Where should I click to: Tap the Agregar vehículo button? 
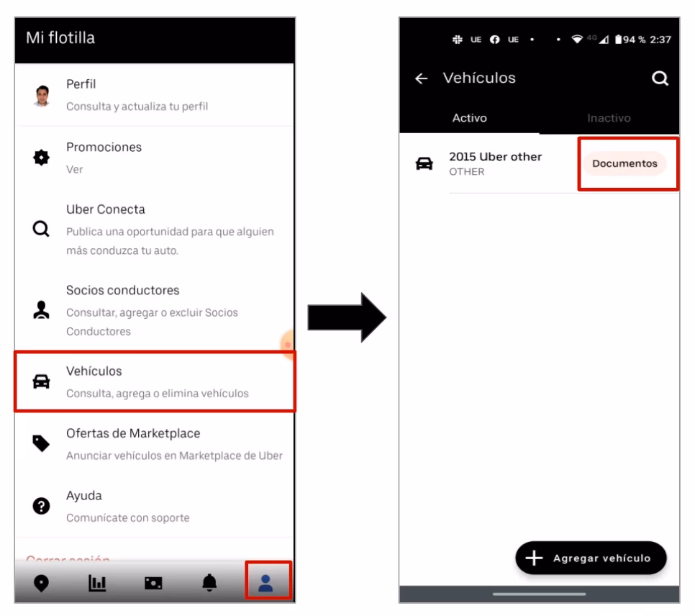coord(591,558)
